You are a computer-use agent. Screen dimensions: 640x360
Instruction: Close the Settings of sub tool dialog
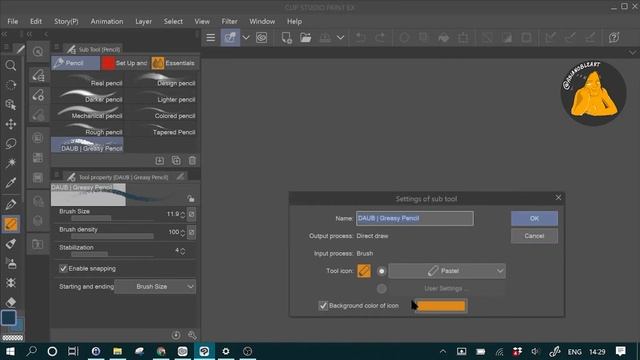[x=558, y=198]
